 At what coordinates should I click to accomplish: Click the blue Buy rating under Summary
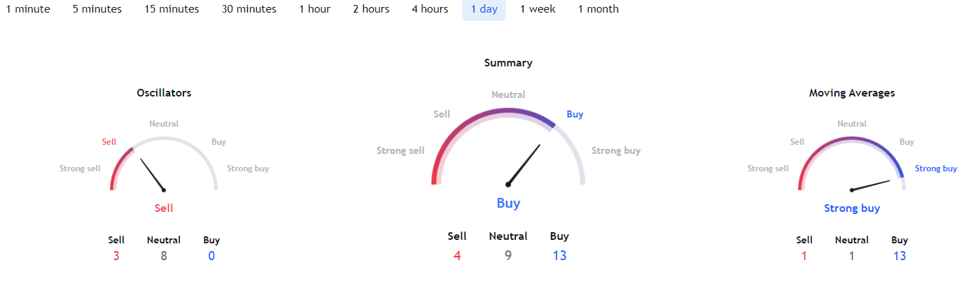point(508,203)
